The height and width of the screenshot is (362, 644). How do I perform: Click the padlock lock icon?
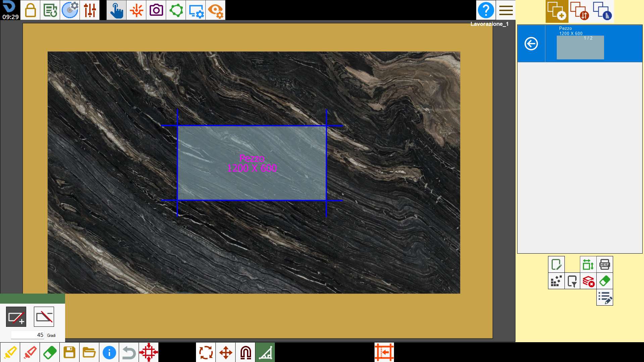[30, 10]
